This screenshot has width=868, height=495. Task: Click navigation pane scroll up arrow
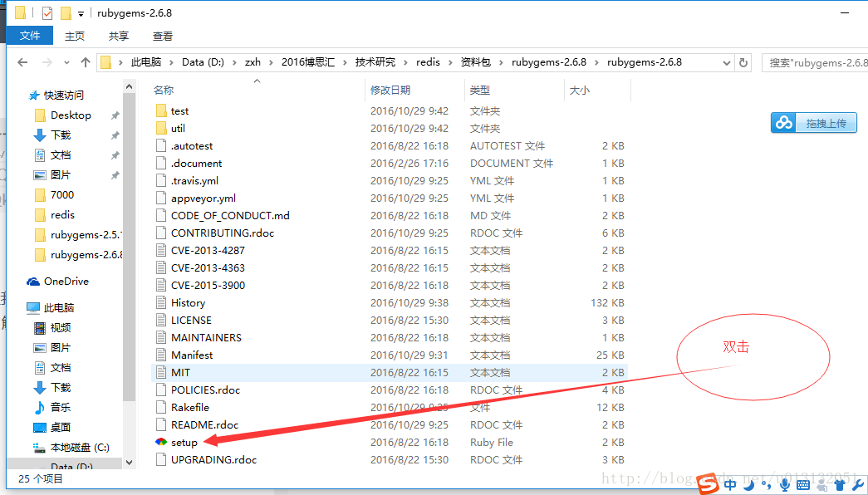pos(129,86)
